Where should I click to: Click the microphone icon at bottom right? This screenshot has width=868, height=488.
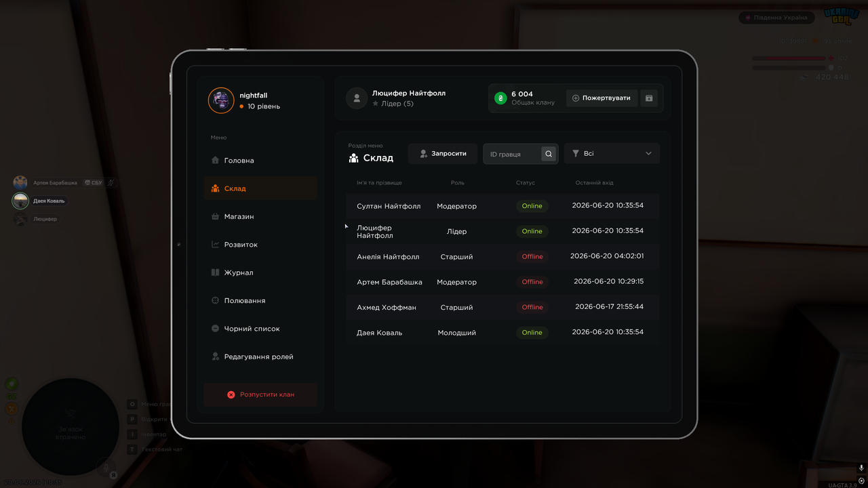861,468
